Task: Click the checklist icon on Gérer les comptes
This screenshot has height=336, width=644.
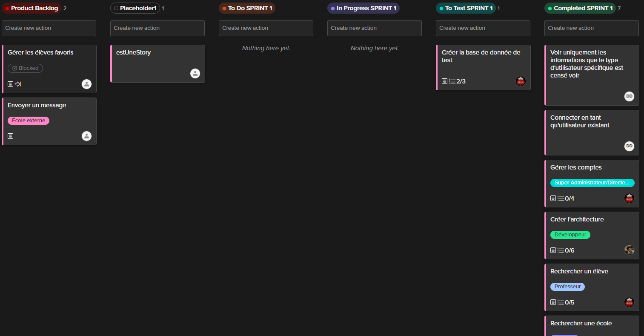Action: [561, 198]
